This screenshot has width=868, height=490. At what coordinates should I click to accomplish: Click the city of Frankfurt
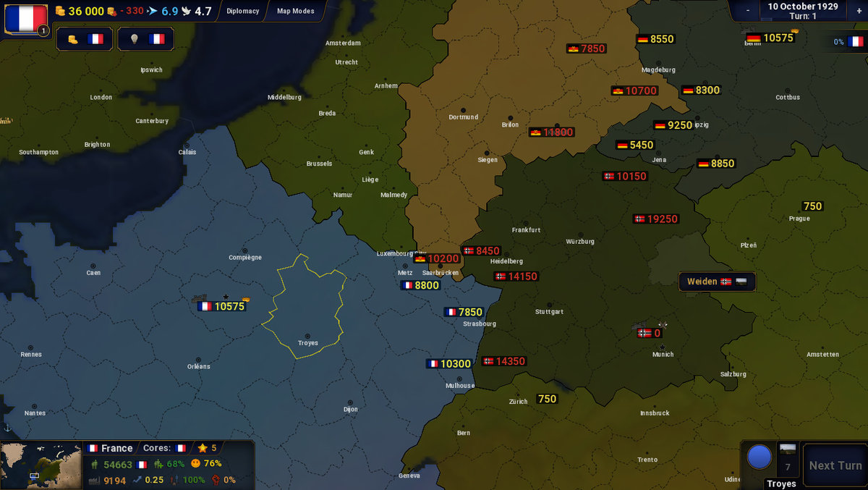point(526,229)
